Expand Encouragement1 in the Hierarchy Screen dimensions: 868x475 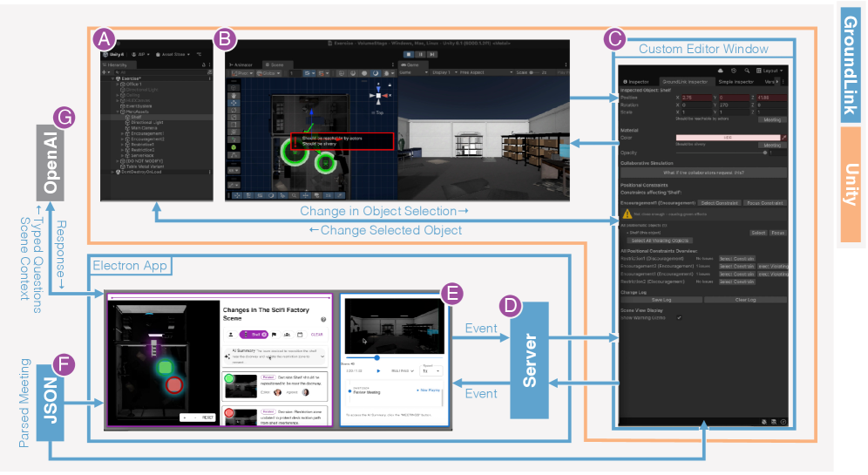pos(122,133)
